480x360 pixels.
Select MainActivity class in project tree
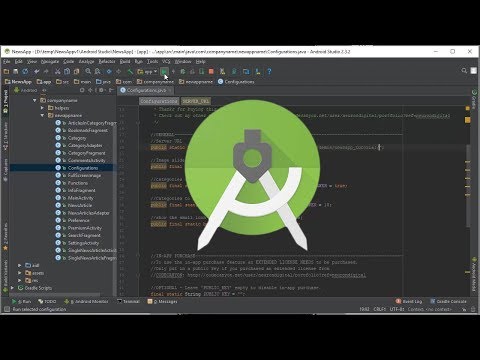[x=81, y=198]
